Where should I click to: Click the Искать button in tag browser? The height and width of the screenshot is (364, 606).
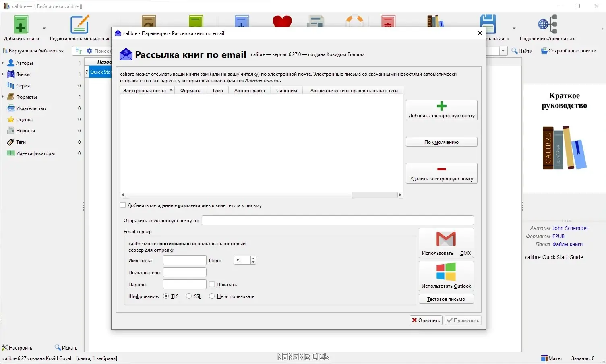pos(66,348)
